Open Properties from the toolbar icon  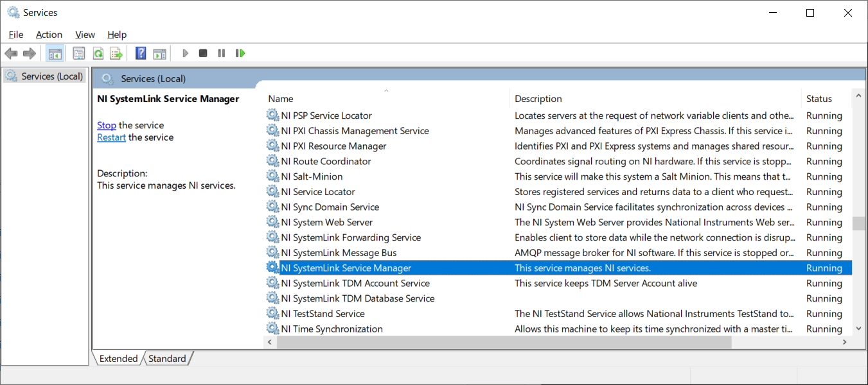(79, 53)
